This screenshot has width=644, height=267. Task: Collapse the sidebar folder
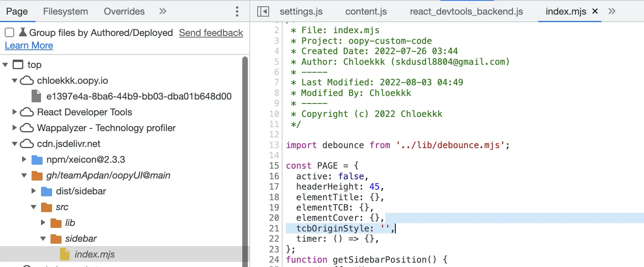43,239
